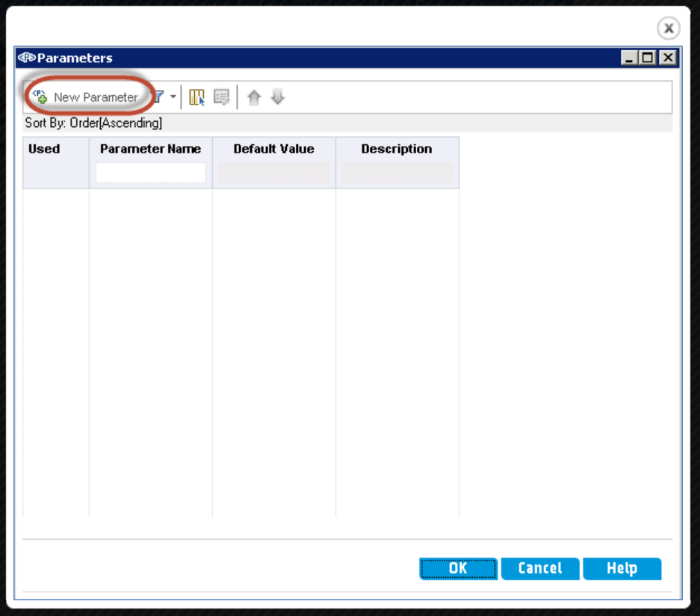Click the Description column header
Screen dimensions: 700x616
click(x=397, y=149)
